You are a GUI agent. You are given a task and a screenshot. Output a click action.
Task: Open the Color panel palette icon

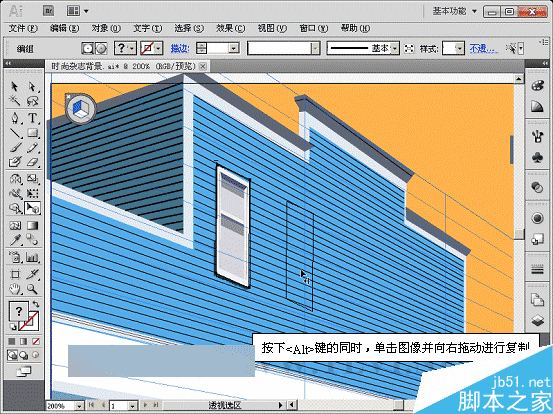(x=537, y=86)
